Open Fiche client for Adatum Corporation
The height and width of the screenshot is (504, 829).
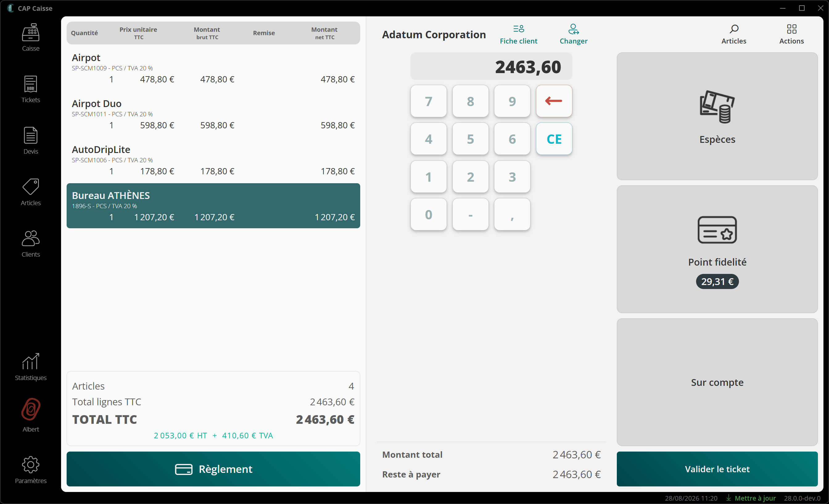tap(518, 34)
